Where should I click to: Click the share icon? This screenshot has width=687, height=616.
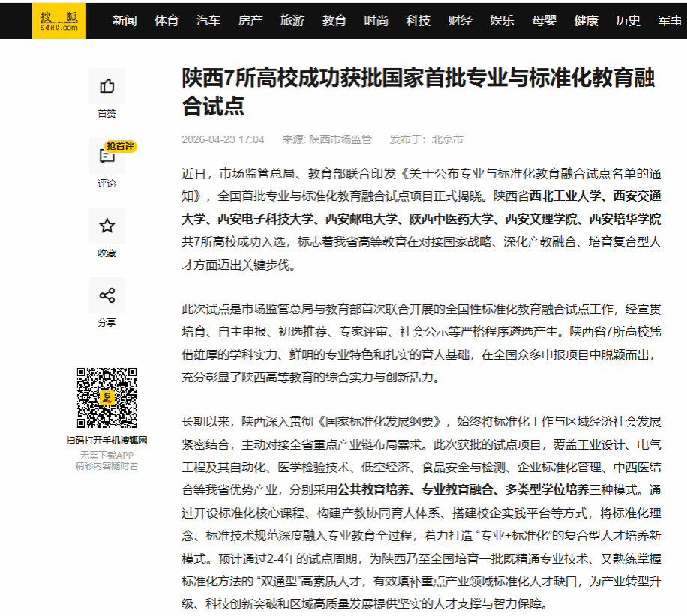(107, 295)
